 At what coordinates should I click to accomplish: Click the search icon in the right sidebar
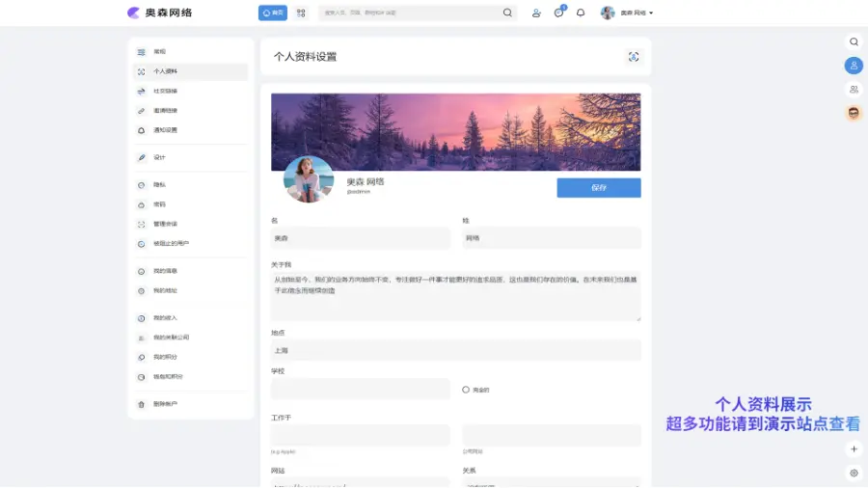(854, 41)
